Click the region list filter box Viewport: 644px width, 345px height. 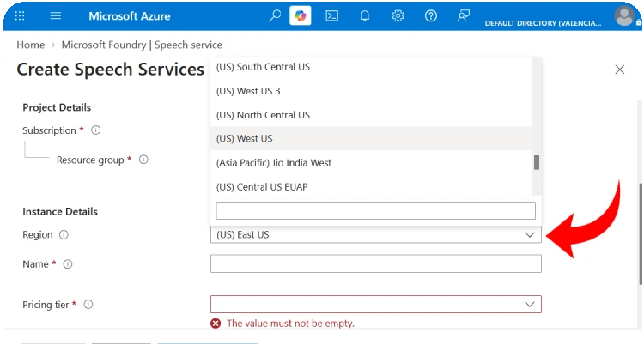point(376,211)
